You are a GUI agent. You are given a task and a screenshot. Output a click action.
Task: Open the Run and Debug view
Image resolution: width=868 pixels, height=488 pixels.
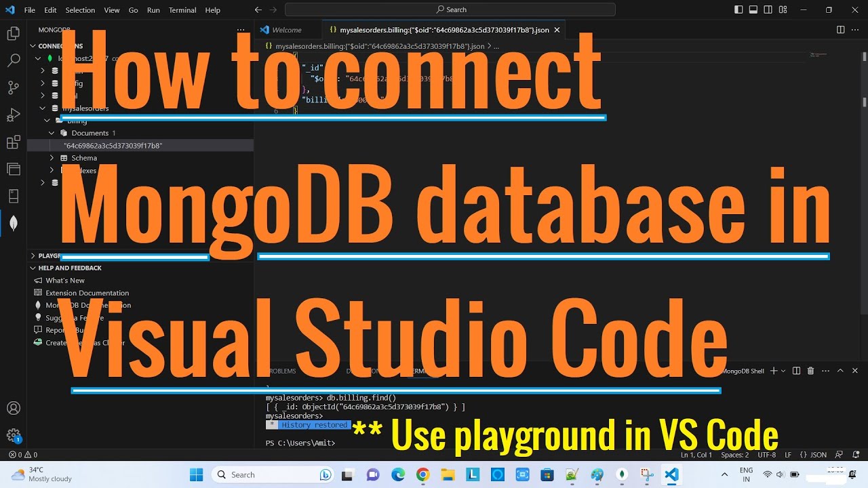point(13,115)
